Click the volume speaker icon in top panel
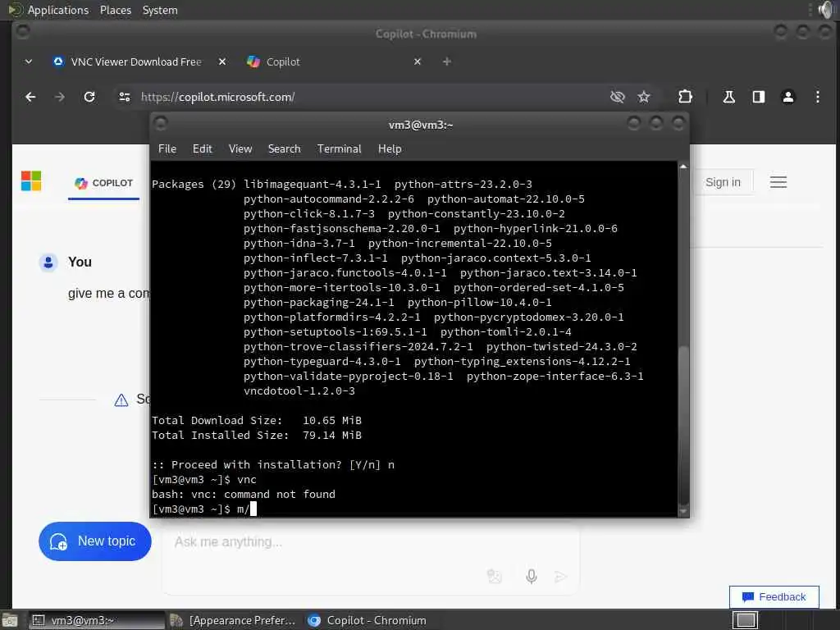The width and height of the screenshot is (840, 630). [x=825, y=10]
